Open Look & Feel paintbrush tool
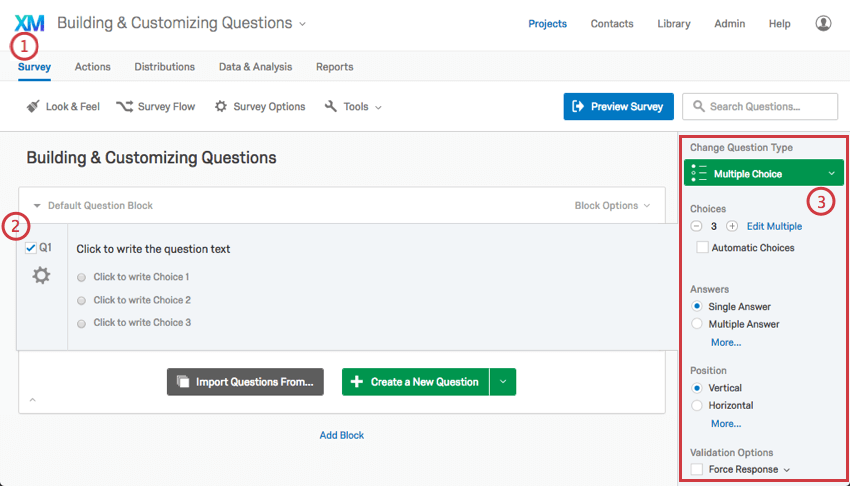Viewport: 850px width, 486px height. [x=33, y=106]
